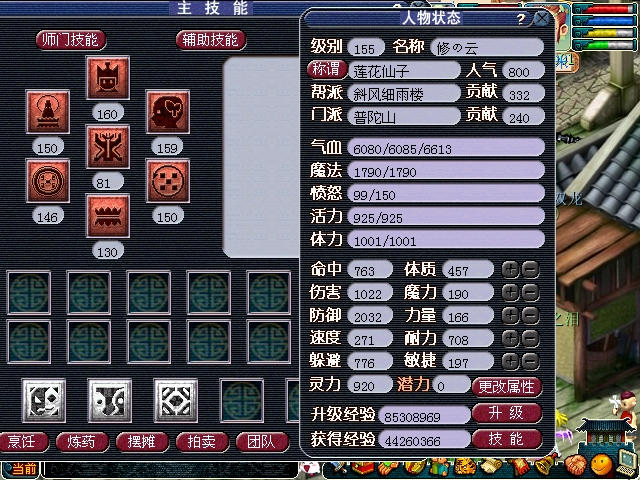
Task: Click the lotus skill icon above 130
Action: point(108,216)
